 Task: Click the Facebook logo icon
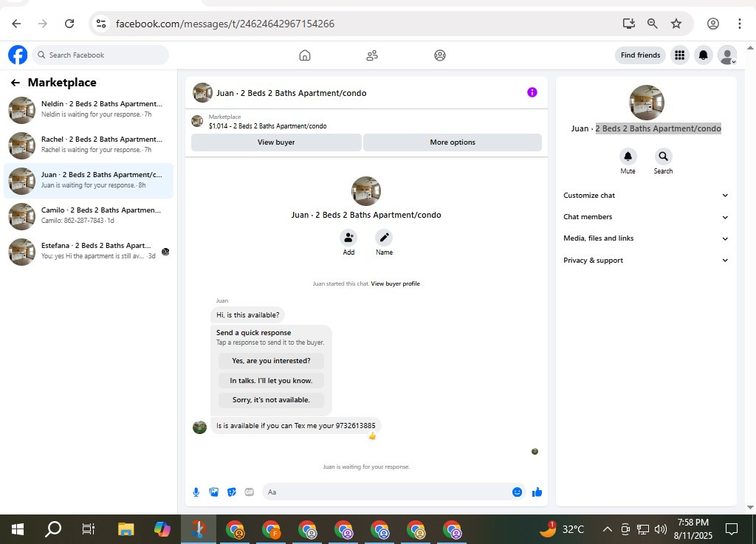coord(18,55)
